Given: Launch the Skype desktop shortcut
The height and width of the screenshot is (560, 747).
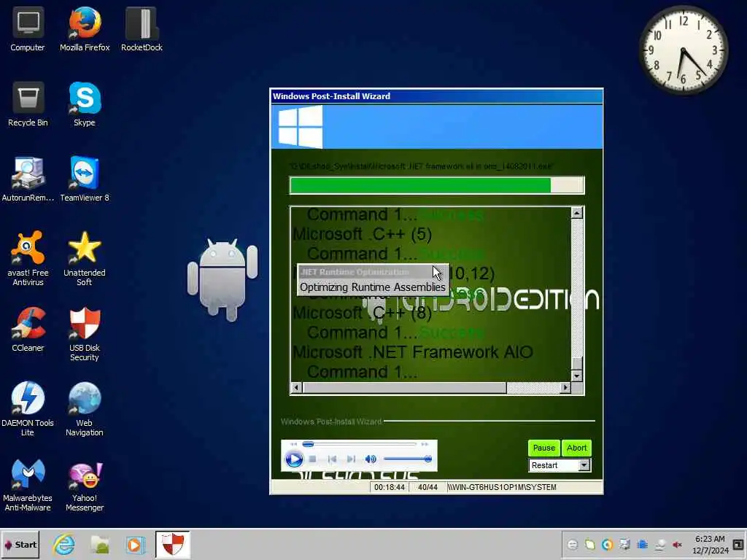Looking at the screenshot, I should [x=85, y=105].
